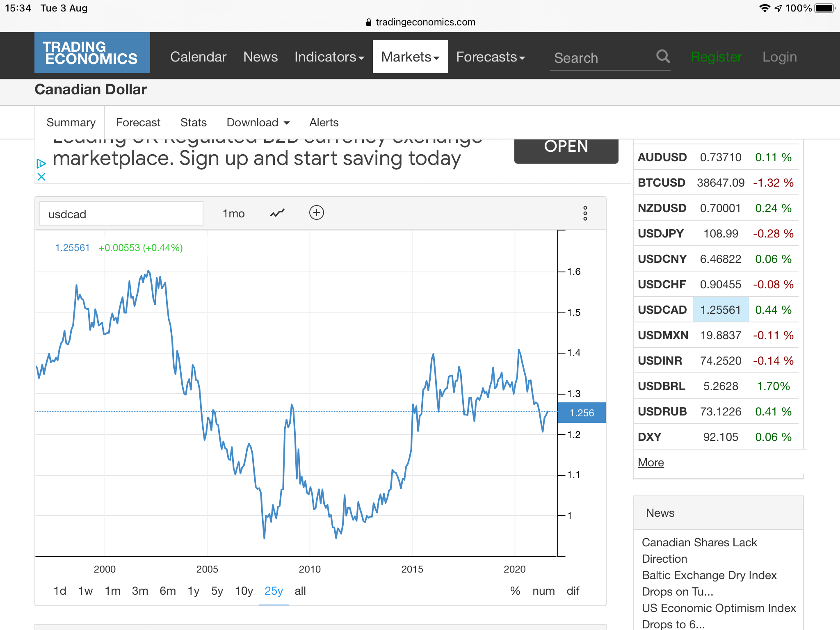
Task: Select the 10y chart range
Action: pyautogui.click(x=244, y=591)
